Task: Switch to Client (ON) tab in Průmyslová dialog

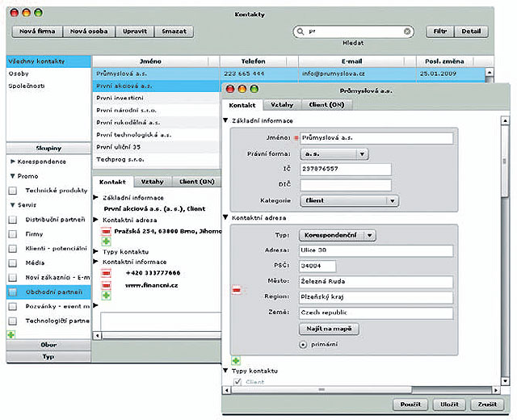Action: [326, 105]
